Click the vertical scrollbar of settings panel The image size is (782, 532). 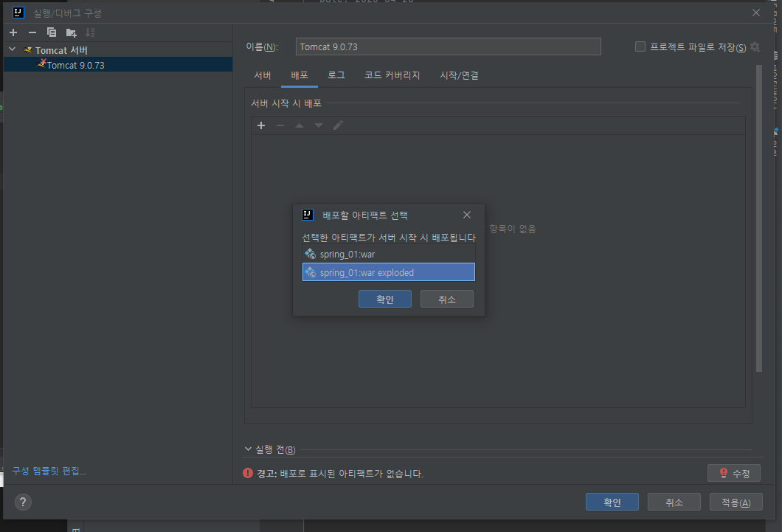tap(759, 218)
